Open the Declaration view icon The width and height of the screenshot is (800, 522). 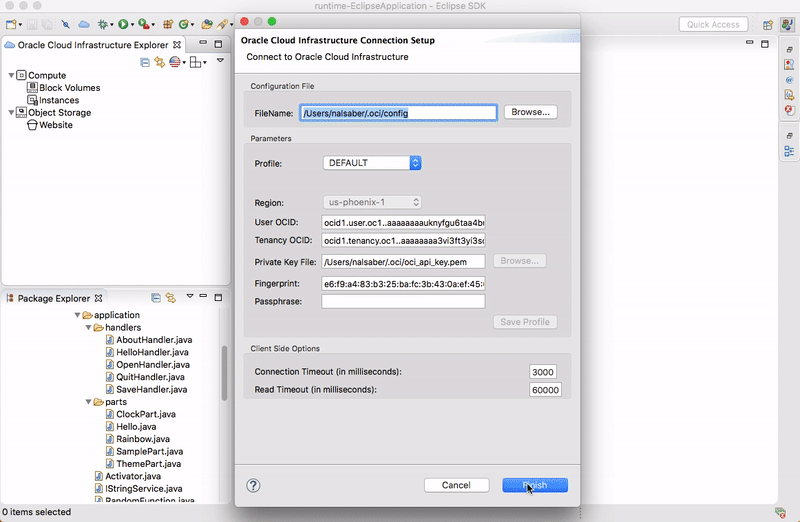(789, 95)
